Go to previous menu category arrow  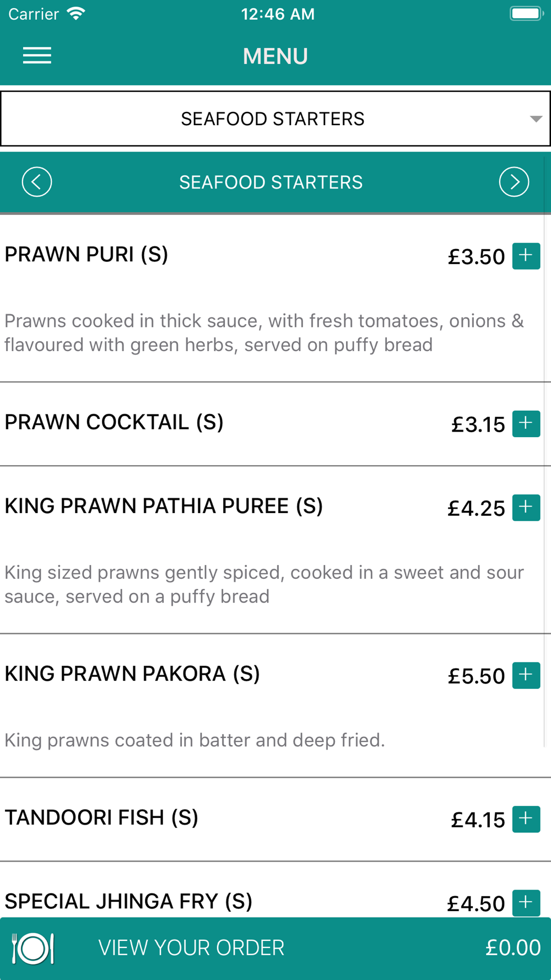tap(37, 182)
